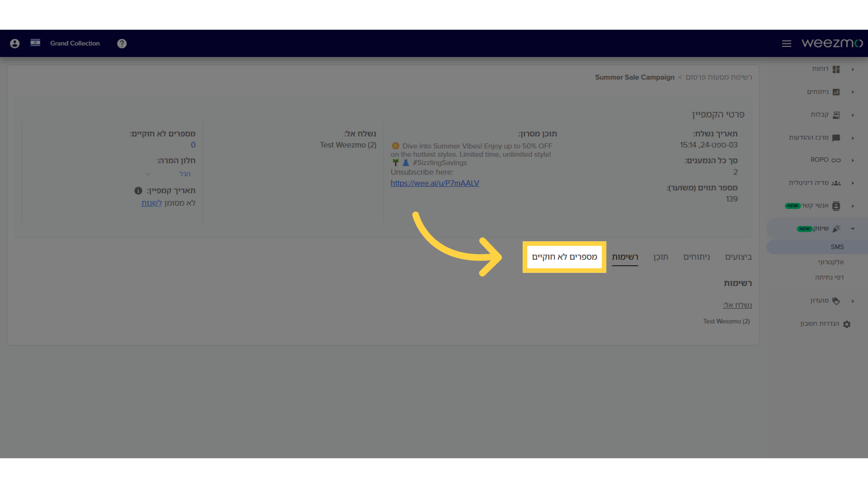Screen dimensions: 868x488
Task: Click the info icon beside תאריך קמפיין
Action: (138, 191)
